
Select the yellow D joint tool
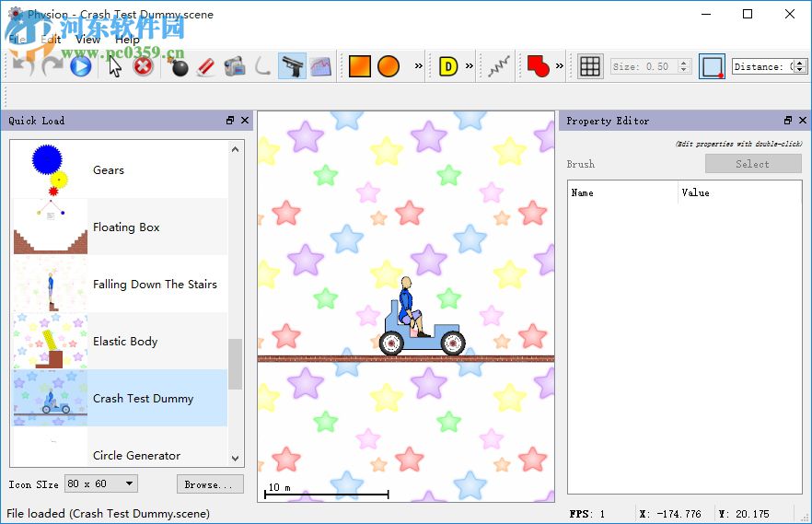tap(448, 66)
